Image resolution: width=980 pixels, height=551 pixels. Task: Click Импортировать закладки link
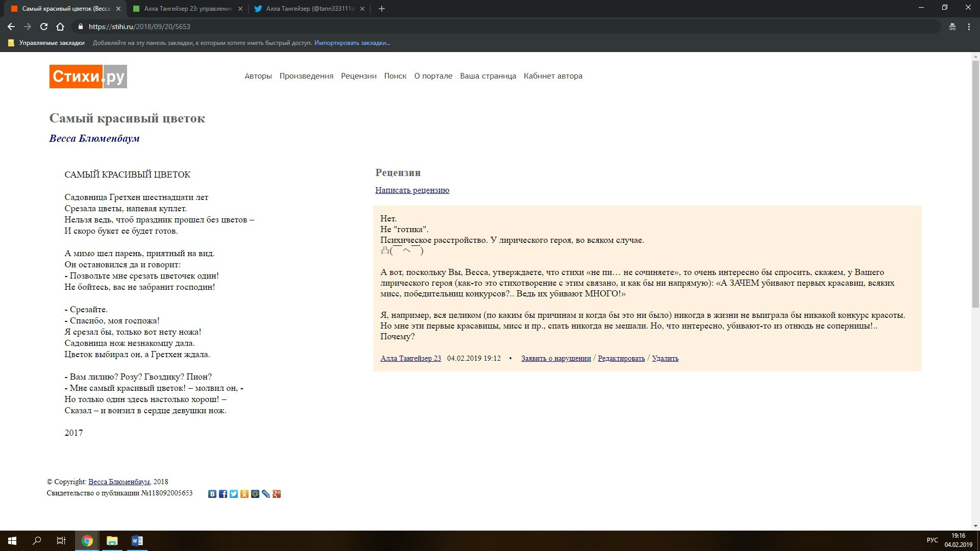pyautogui.click(x=352, y=43)
